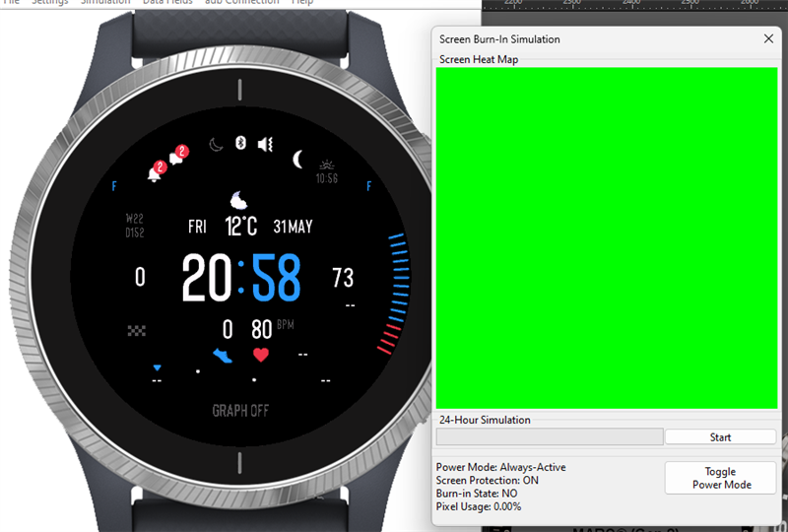Click the D152 day-of-year text
The width and height of the screenshot is (788, 532).
coord(135,233)
